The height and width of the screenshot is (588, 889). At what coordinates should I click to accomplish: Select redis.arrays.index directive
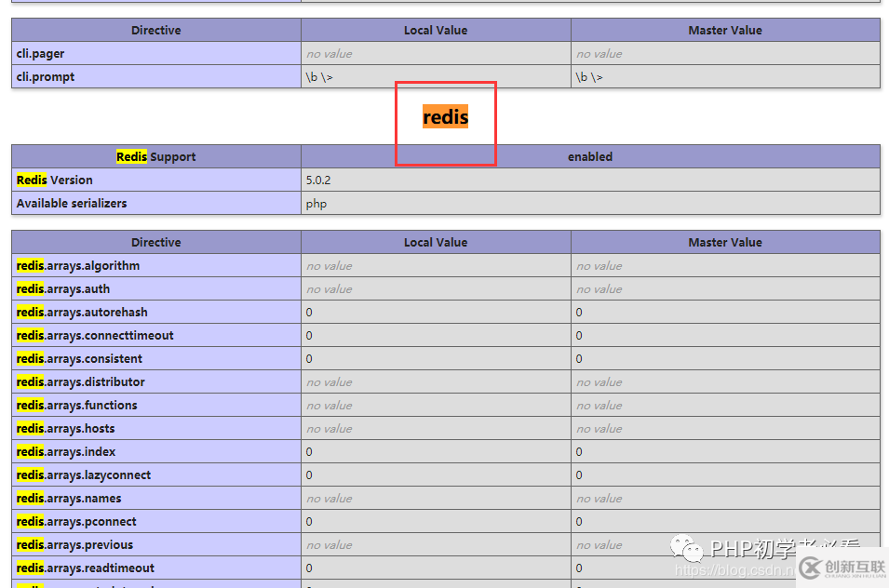click(x=155, y=451)
